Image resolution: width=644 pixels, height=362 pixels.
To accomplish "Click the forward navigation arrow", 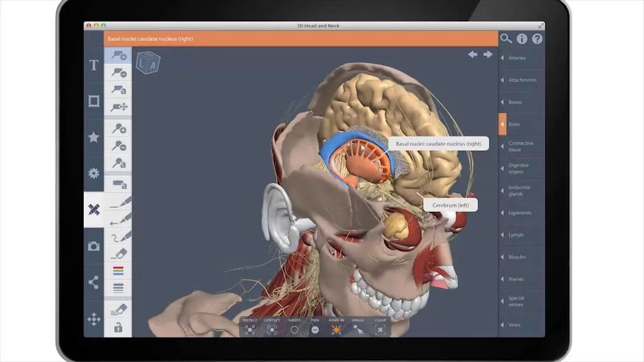I will (x=488, y=54).
